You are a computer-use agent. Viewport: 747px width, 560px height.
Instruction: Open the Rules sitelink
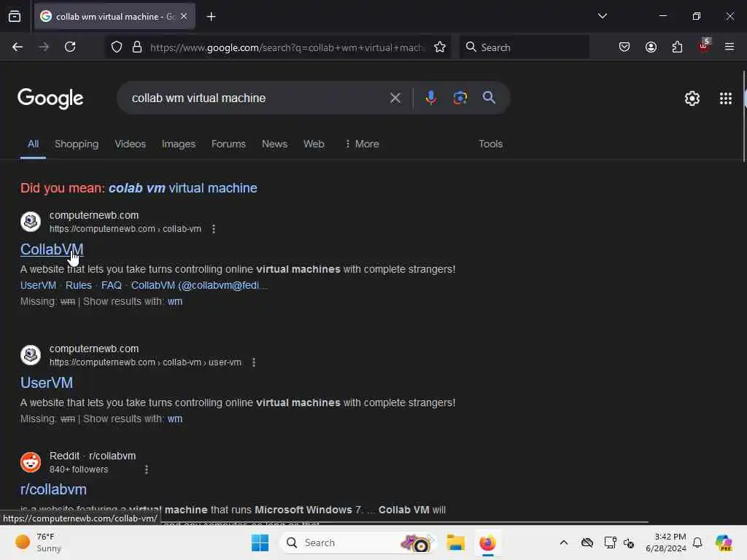pos(79,285)
